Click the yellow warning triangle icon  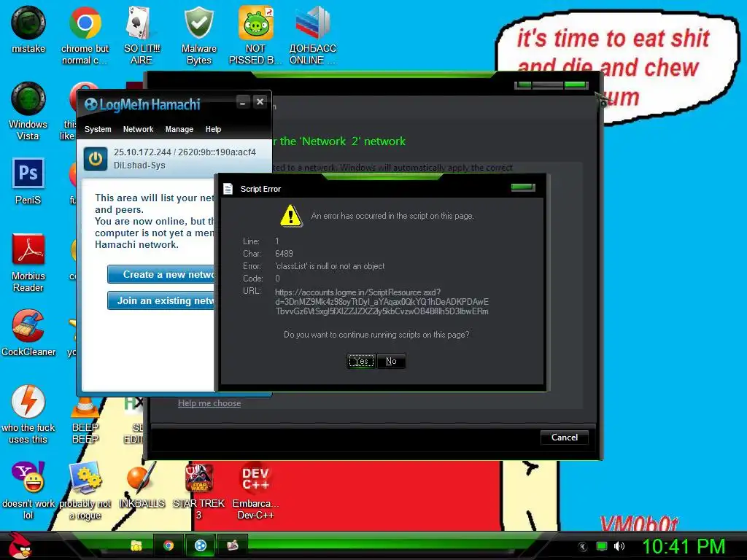click(290, 216)
